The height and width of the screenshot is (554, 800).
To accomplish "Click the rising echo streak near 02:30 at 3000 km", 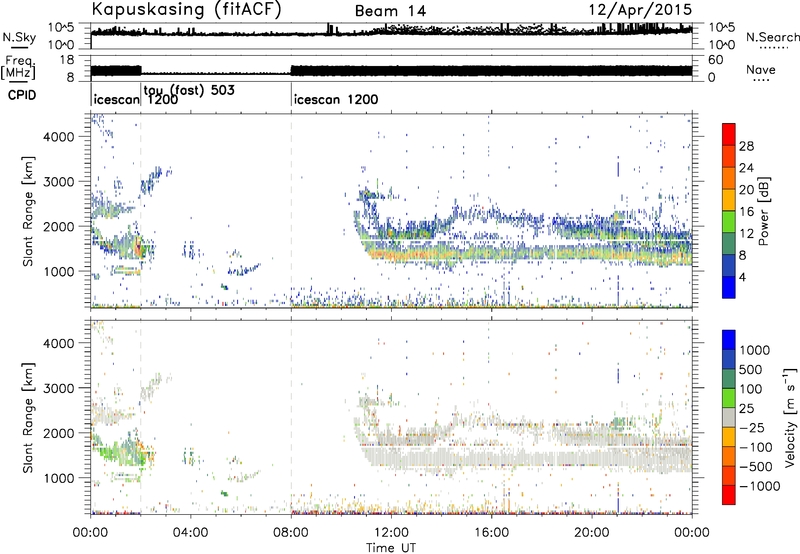I will pos(151,181).
